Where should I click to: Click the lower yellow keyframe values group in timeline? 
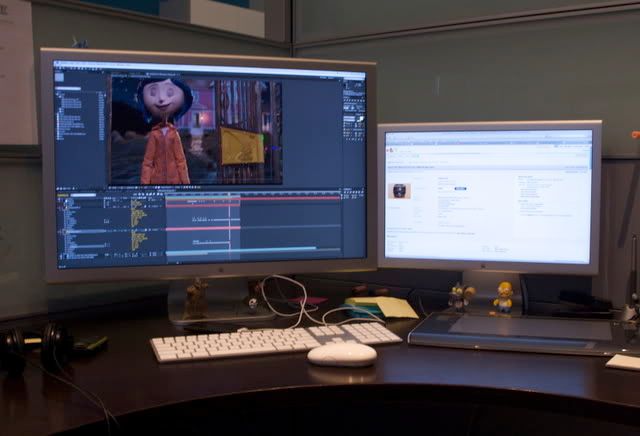click(x=138, y=240)
